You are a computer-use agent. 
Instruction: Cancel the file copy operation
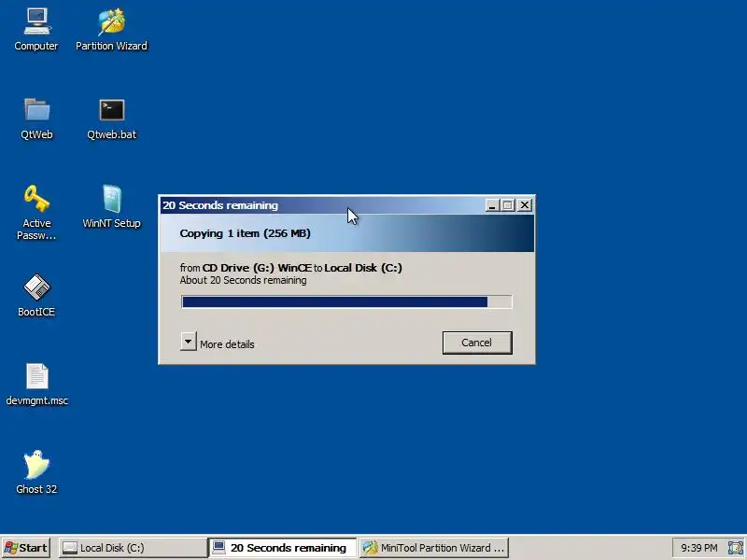click(477, 343)
